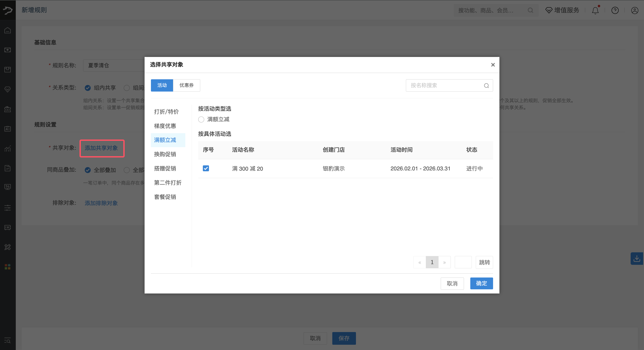This screenshot has width=644, height=350.
Task: Close the 选择共享对象 dialog with the X
Action: click(493, 65)
